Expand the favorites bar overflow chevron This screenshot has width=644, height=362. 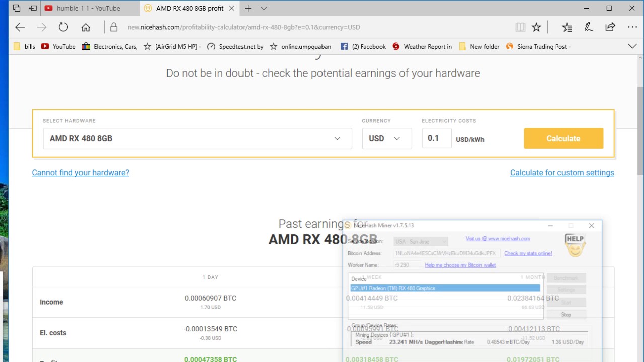pos(632,46)
